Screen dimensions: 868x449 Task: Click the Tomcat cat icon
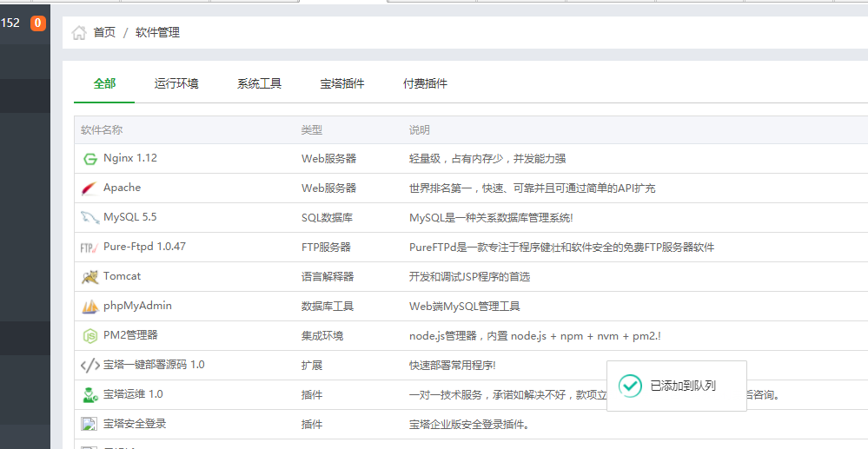[89, 277]
